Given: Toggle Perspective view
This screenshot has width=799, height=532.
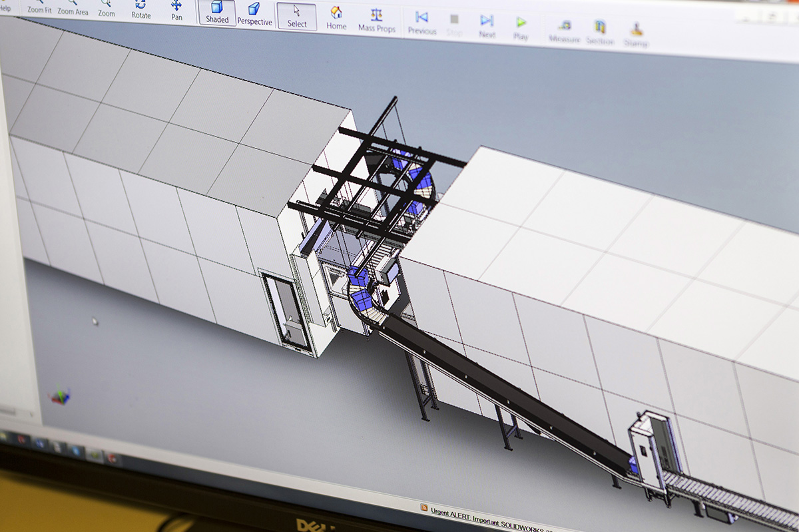Looking at the screenshot, I should (254, 15).
